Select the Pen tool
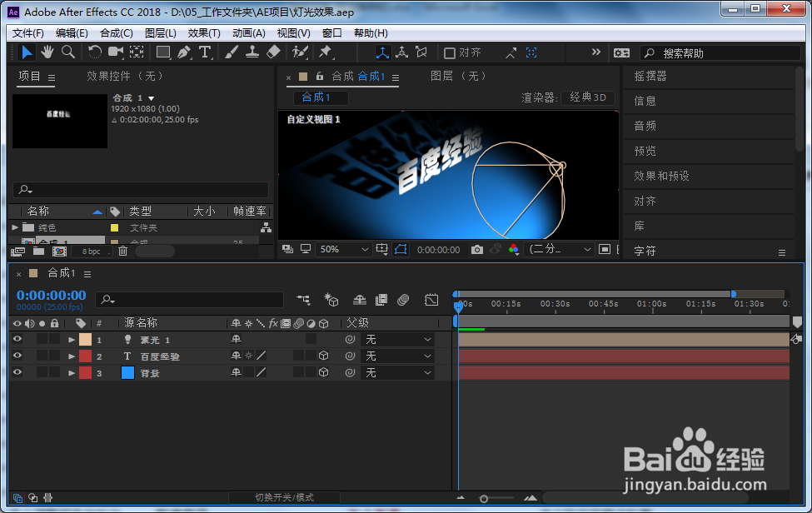Screen dimensions: 812x513 click(x=184, y=52)
